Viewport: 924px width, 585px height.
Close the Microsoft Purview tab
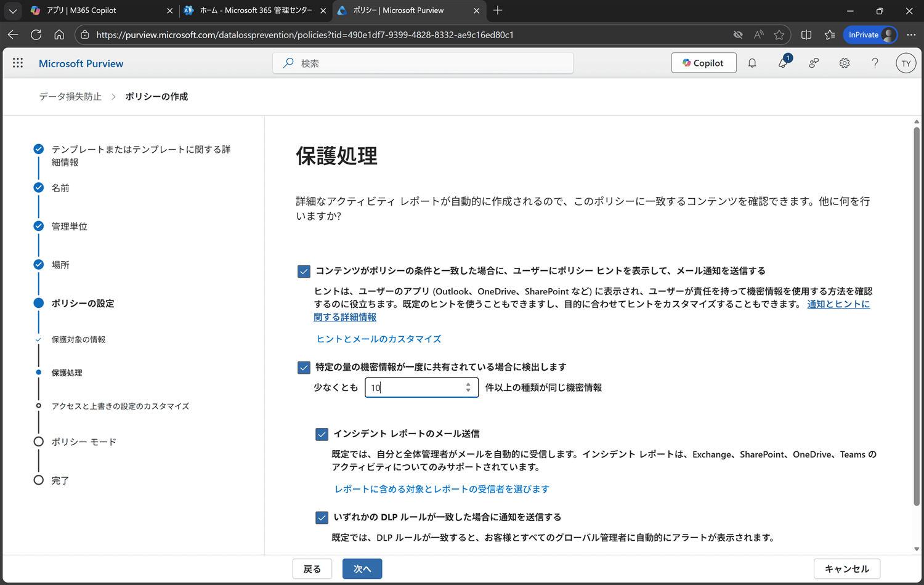[476, 10]
